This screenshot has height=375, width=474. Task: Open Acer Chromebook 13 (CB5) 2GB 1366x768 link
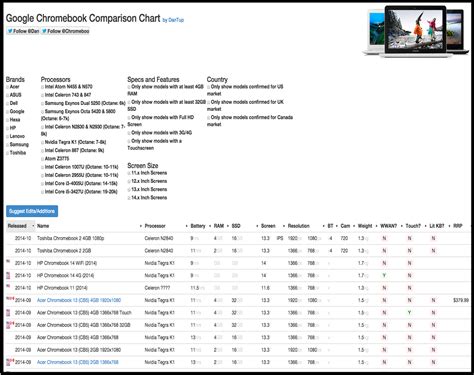coord(78,362)
